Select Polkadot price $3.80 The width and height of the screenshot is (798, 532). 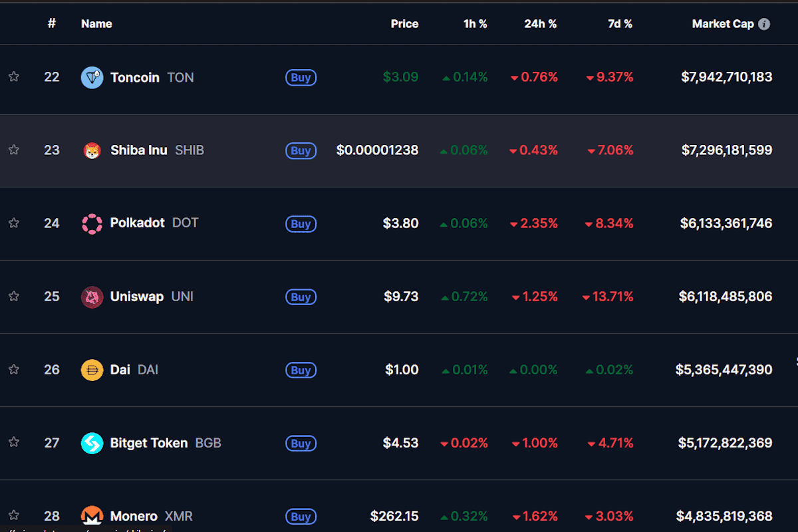[x=401, y=223]
